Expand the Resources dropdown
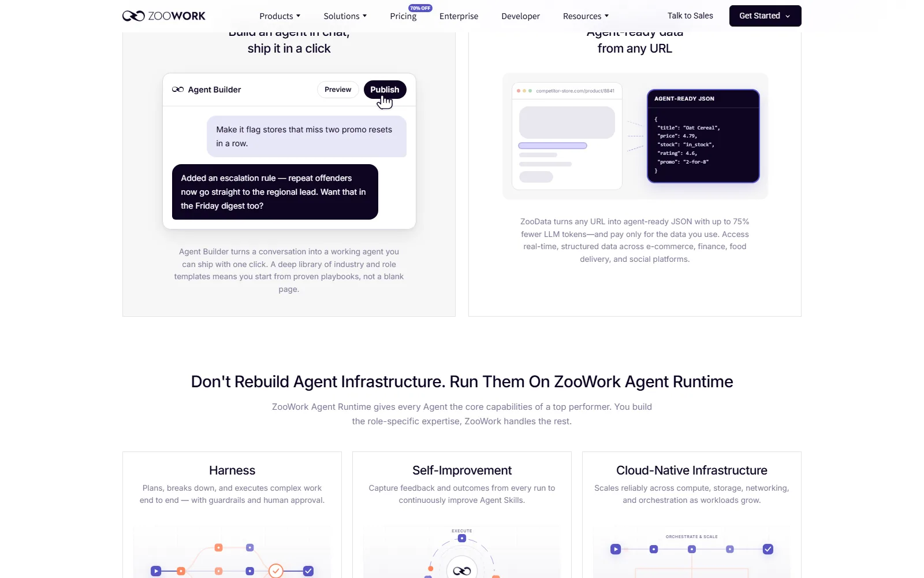Image resolution: width=924 pixels, height=578 pixels. [586, 16]
